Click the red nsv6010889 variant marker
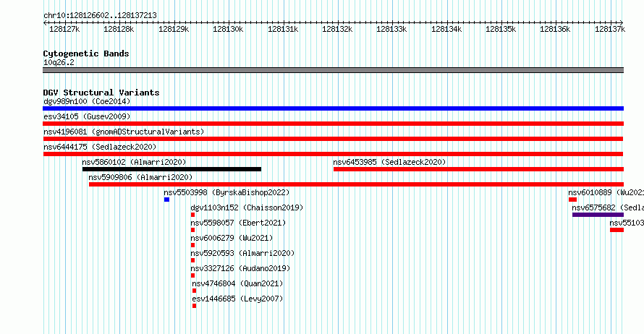Screen dimensions: 644x334 (572, 200)
